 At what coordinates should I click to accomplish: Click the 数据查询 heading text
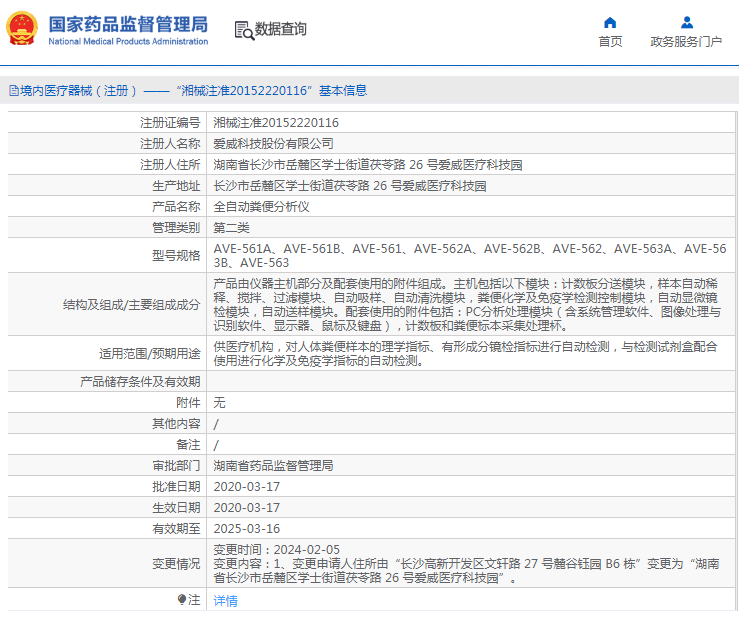pyautogui.click(x=280, y=29)
